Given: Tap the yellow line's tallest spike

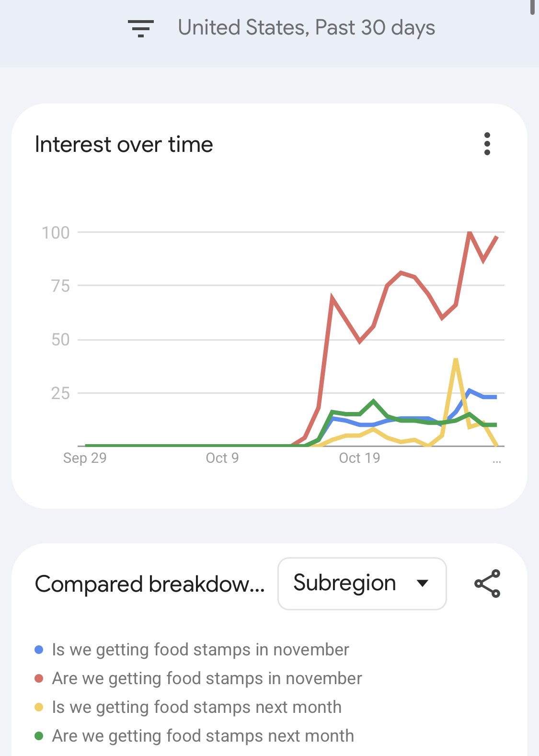Looking at the screenshot, I should pos(455,359).
